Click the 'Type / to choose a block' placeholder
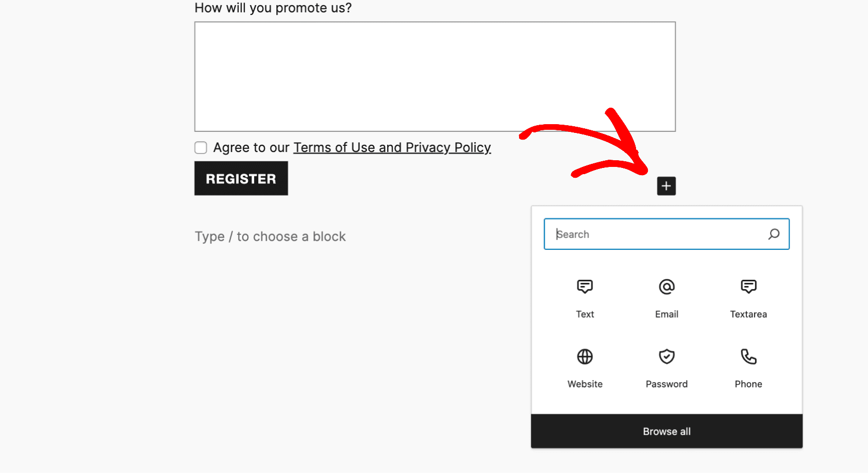The image size is (868, 475). (270, 236)
